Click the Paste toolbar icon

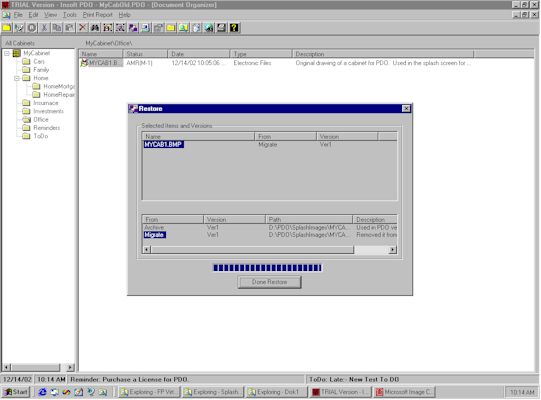69,28
